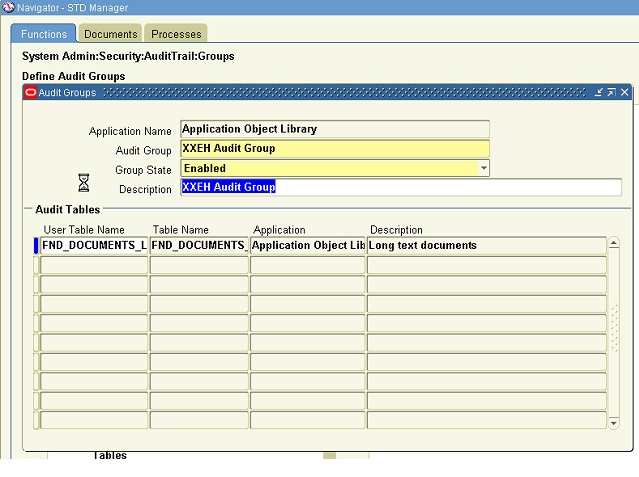The width and height of the screenshot is (639, 477).
Task: Maximize the Audit Groups window
Action: pyautogui.click(x=611, y=92)
